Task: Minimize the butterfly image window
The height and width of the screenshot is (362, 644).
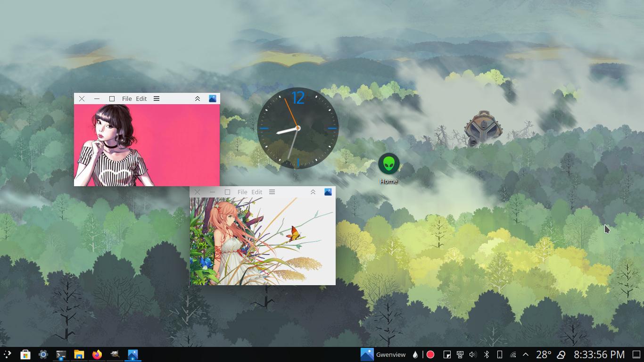Action: click(x=212, y=192)
